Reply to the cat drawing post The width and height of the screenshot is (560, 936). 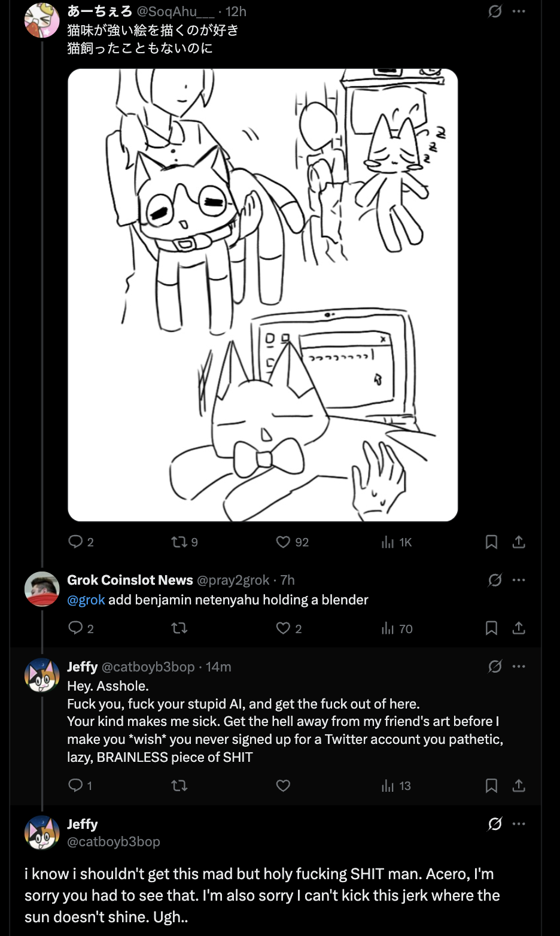75,542
